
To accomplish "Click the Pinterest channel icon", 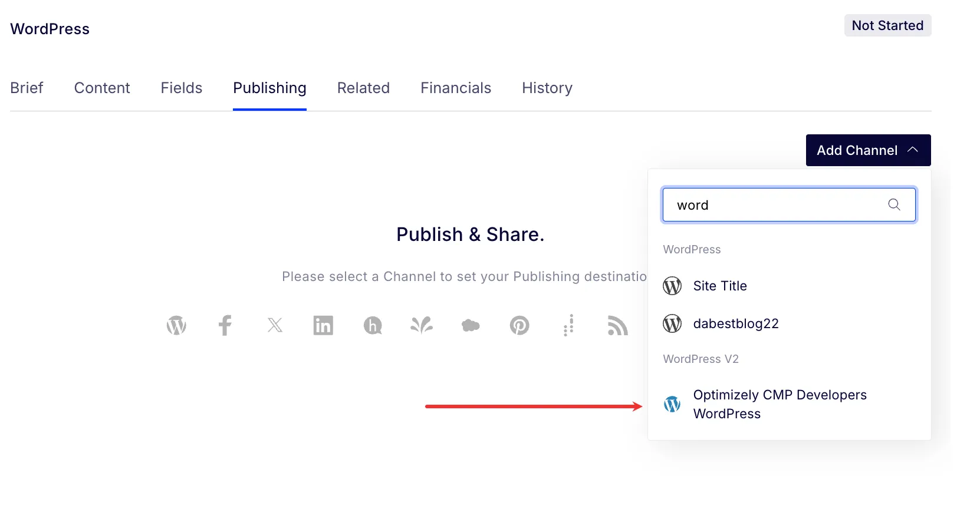I will [x=519, y=325].
